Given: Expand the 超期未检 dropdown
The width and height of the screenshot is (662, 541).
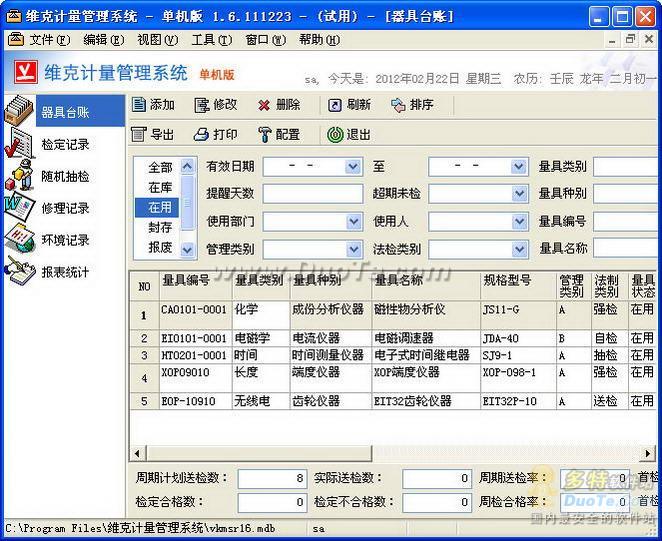Looking at the screenshot, I should coord(518,194).
